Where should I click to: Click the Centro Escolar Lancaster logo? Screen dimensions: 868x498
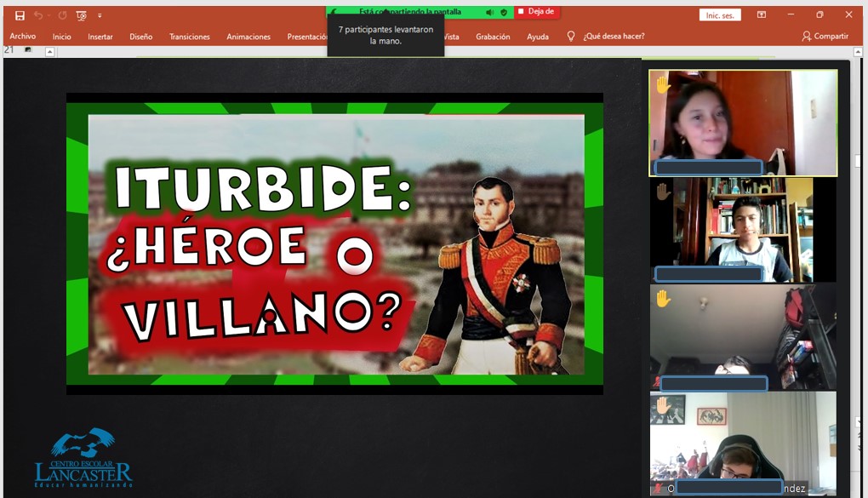[83, 457]
